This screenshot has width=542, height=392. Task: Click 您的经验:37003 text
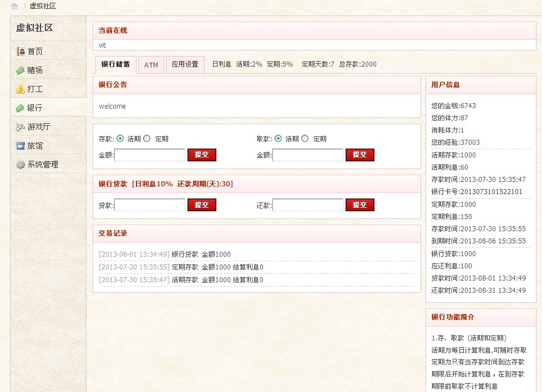pyautogui.click(x=455, y=142)
